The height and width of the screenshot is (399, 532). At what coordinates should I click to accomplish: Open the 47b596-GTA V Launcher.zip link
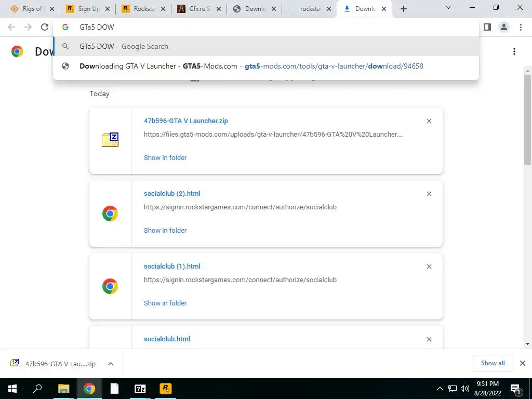tap(185, 121)
